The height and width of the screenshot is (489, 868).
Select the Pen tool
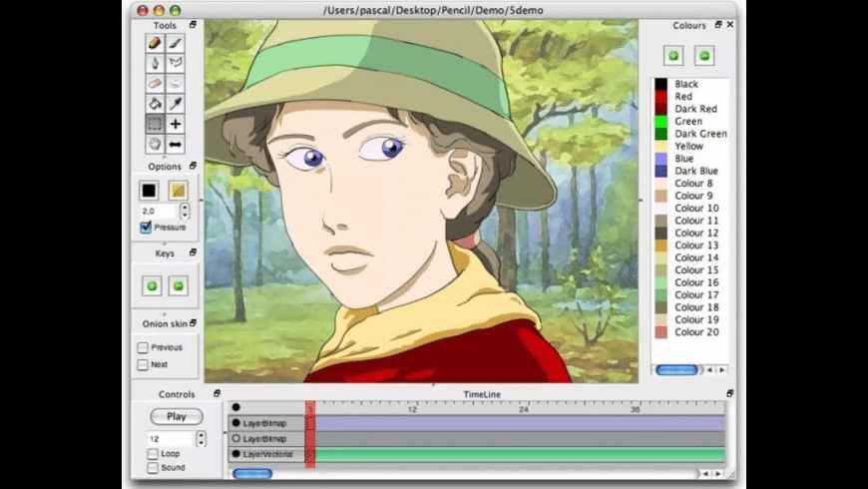tap(154, 63)
